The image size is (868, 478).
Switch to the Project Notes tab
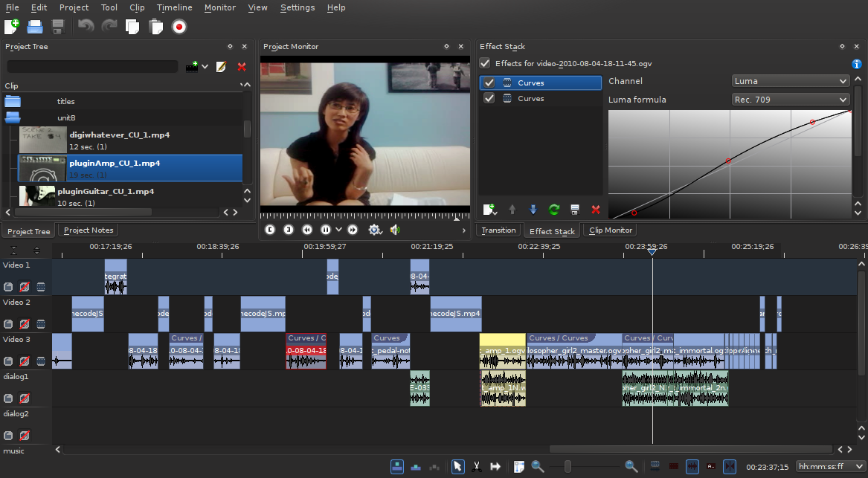click(x=89, y=230)
